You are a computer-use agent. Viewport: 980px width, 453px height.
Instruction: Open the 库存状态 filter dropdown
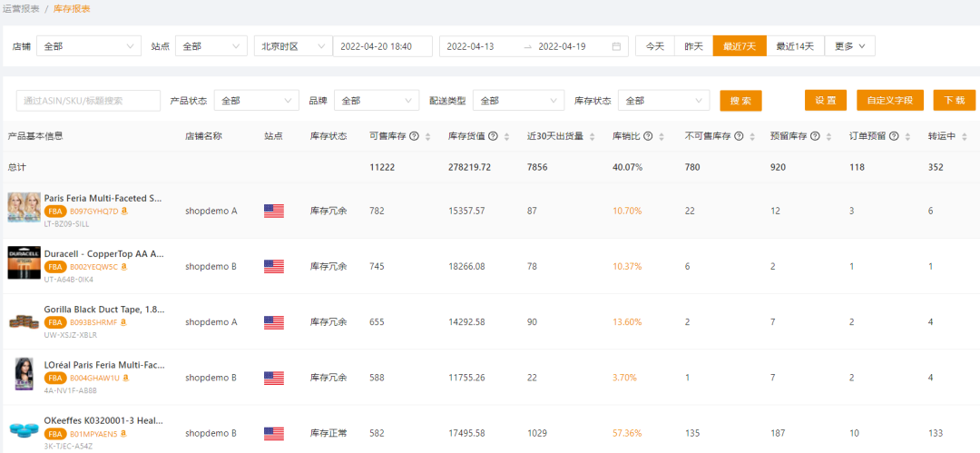click(x=663, y=101)
